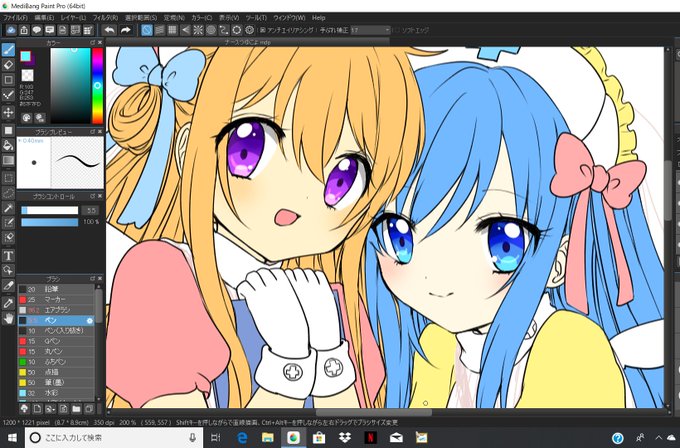
Task: Select the Shape brush (square) tool
Action: click(x=8, y=80)
